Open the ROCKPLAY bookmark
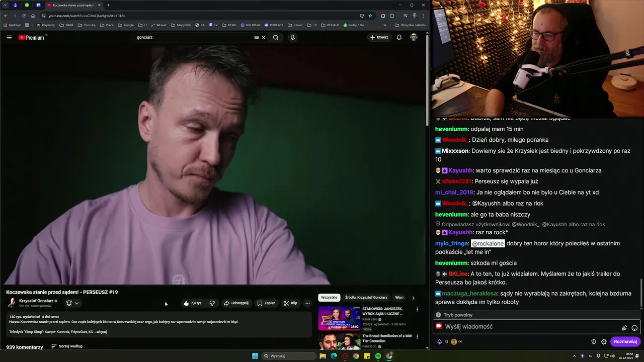 [251, 25]
